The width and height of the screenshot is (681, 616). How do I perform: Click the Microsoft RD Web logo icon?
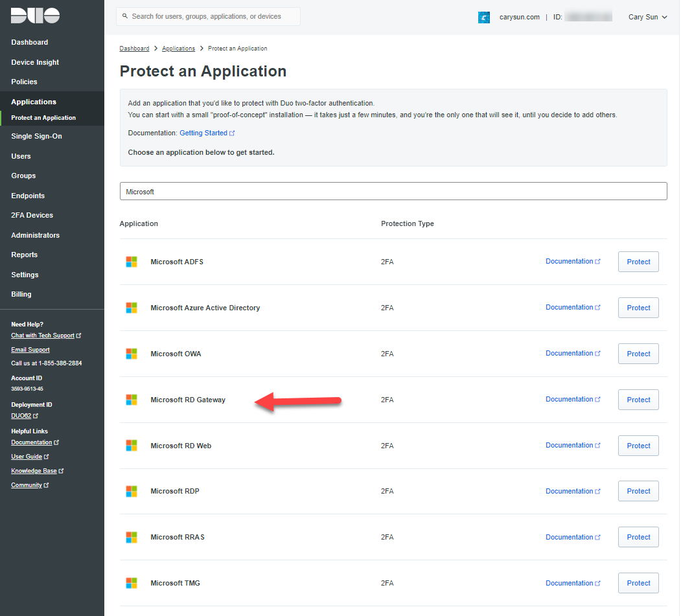(x=132, y=446)
